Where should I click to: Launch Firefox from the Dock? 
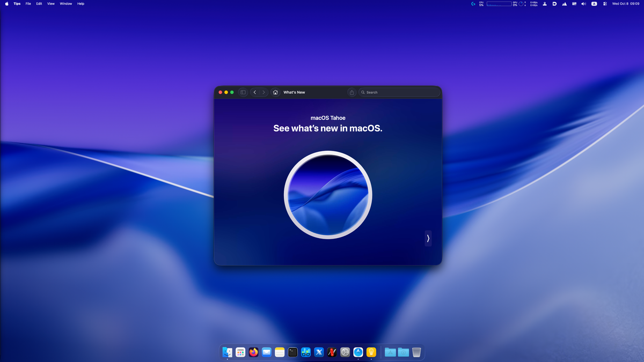point(253,352)
